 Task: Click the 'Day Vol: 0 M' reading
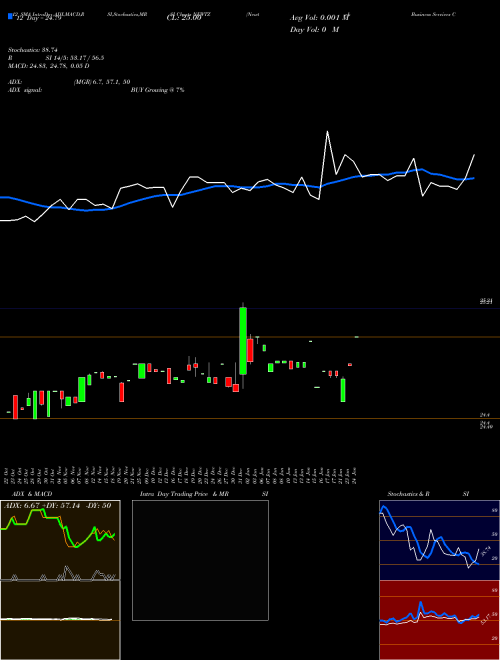(314, 30)
